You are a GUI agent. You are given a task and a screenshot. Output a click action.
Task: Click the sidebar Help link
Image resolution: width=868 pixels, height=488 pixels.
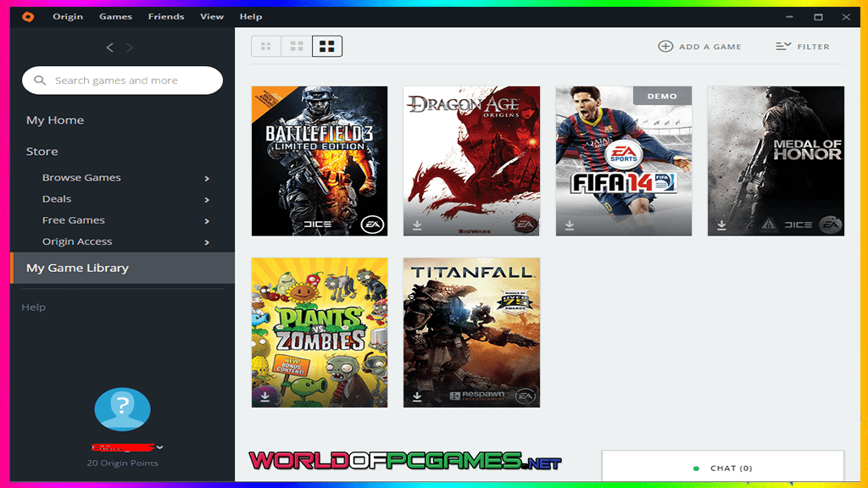pyautogui.click(x=33, y=307)
